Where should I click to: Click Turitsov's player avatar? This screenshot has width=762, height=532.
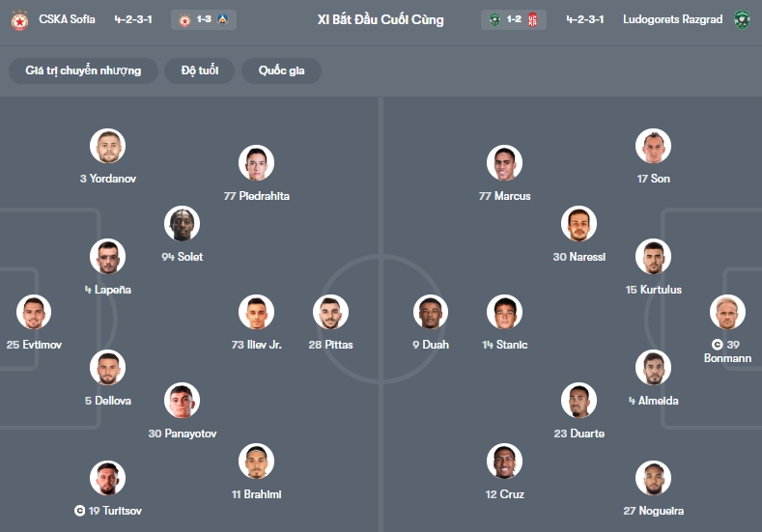coord(107,478)
